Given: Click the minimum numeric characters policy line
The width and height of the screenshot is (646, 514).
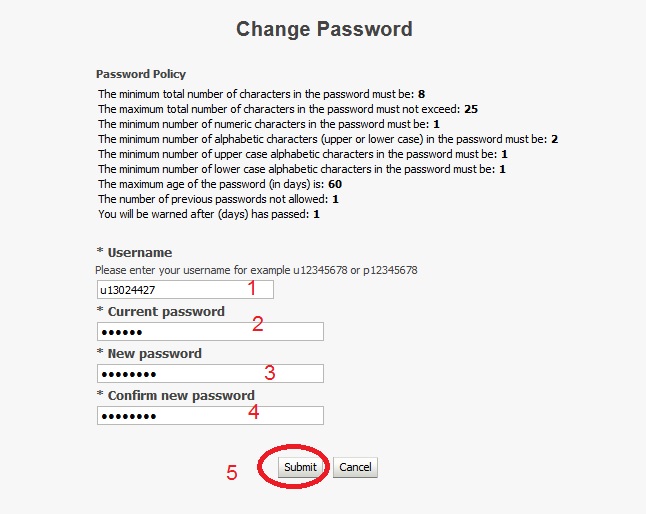Looking at the screenshot, I should pyautogui.click(x=268, y=123).
